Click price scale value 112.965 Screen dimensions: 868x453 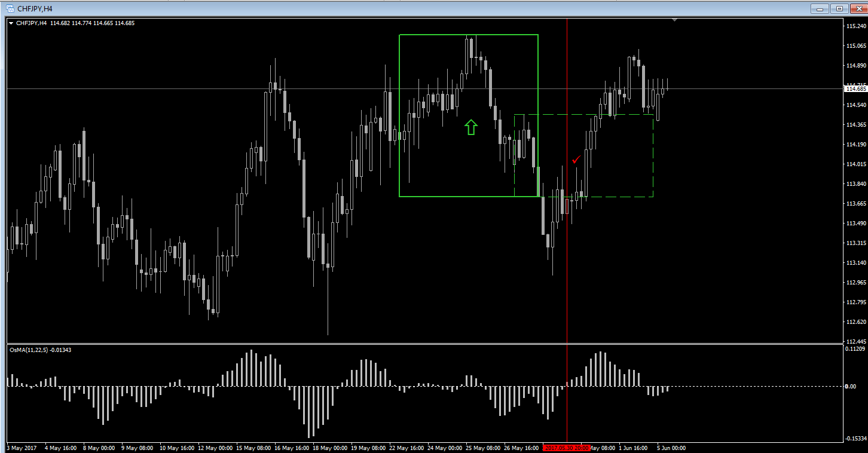coord(857,283)
